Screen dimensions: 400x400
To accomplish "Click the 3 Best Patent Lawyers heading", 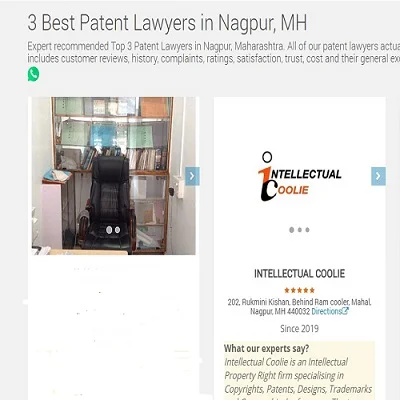I will tap(167, 23).
